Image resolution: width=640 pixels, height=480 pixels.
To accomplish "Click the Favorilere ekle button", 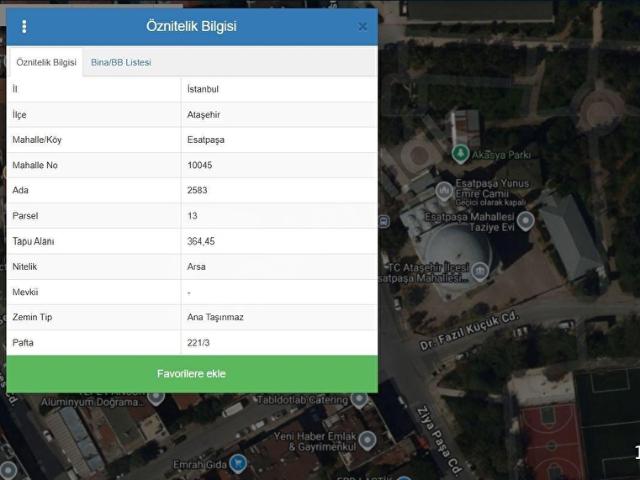I will tap(192, 374).
